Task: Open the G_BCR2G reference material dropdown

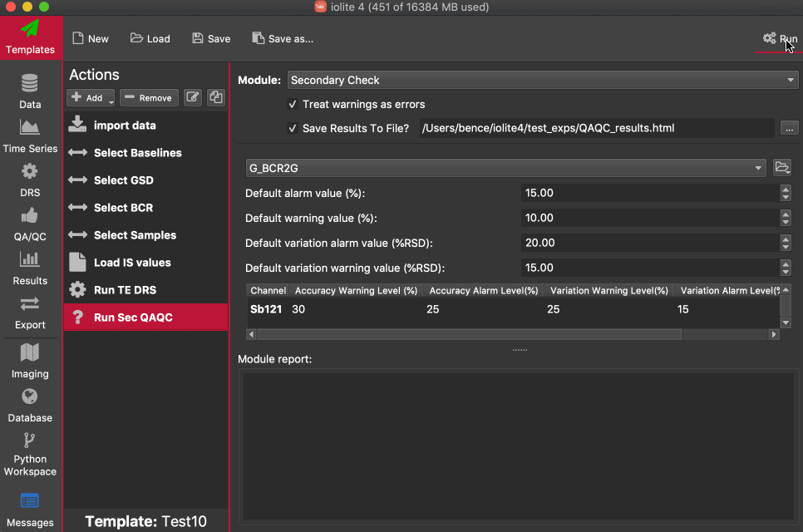Action: 505,168
